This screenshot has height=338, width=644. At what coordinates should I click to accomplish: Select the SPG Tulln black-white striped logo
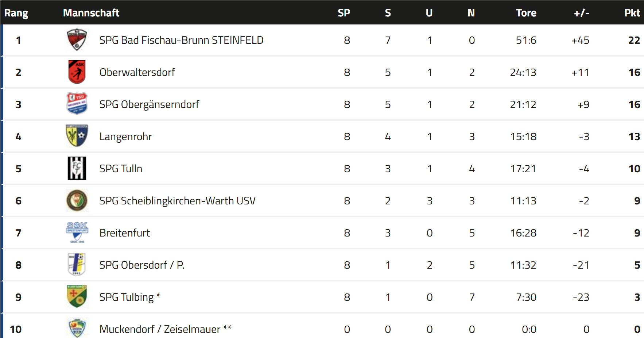pyautogui.click(x=77, y=168)
